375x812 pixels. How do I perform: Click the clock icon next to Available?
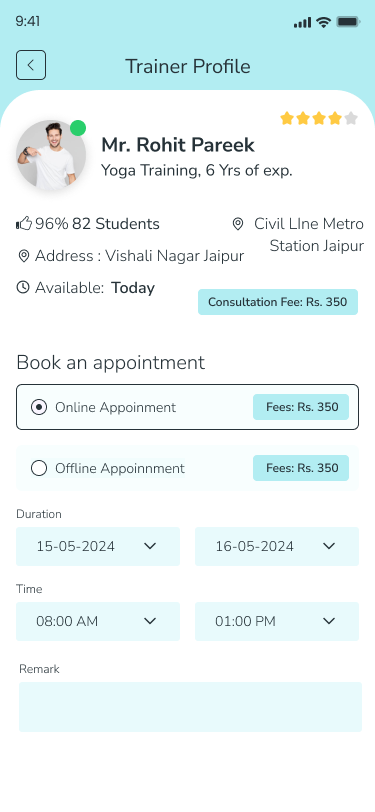click(x=23, y=287)
